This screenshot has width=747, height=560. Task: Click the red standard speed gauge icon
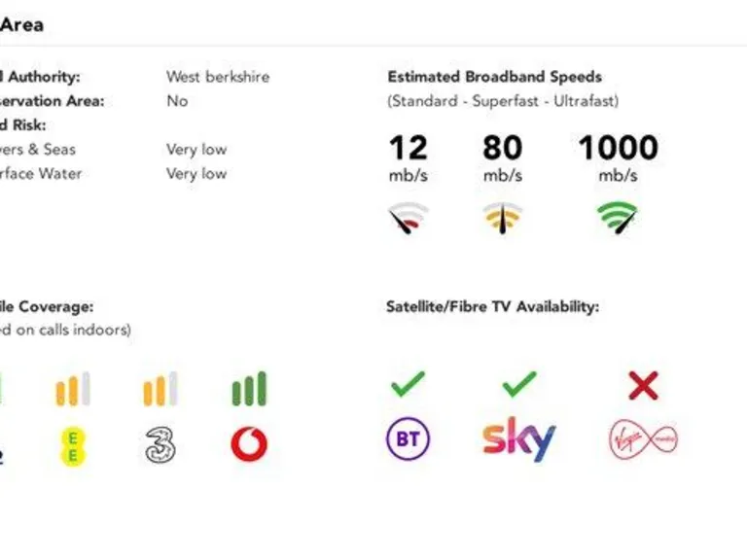click(409, 218)
